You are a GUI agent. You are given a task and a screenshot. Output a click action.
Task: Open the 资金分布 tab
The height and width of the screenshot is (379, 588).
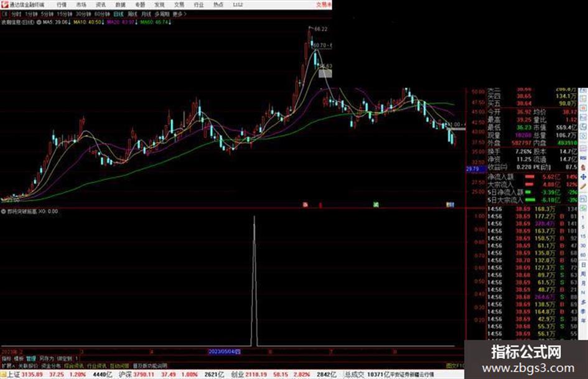[51, 365]
